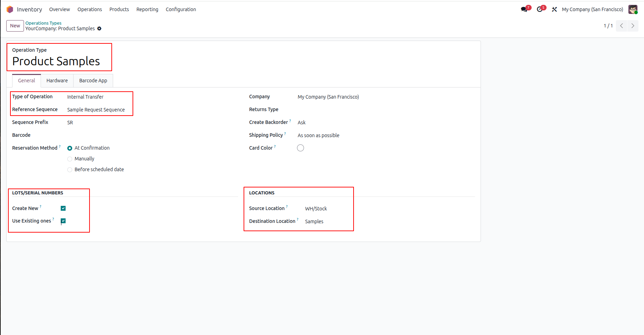
Task: Switch company via My Company (San Francisco)
Action: [x=592, y=9]
